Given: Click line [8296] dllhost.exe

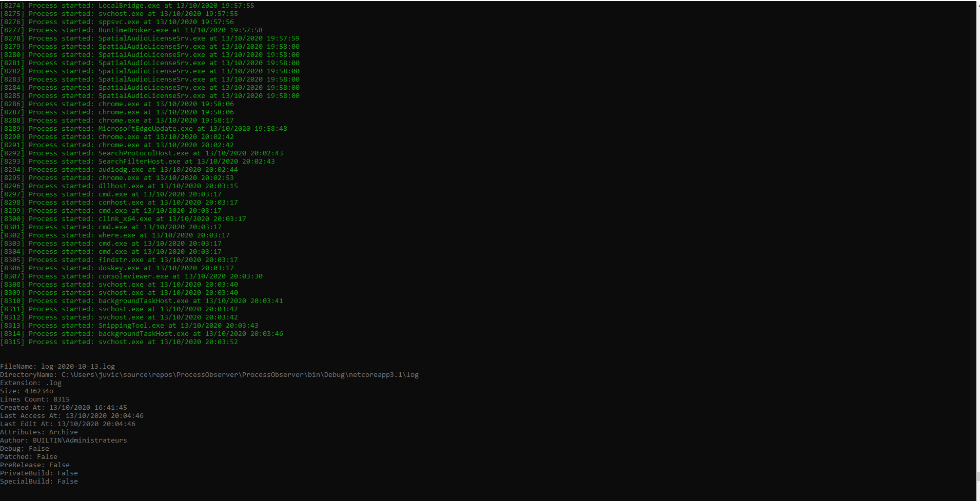Looking at the screenshot, I should click(119, 186).
